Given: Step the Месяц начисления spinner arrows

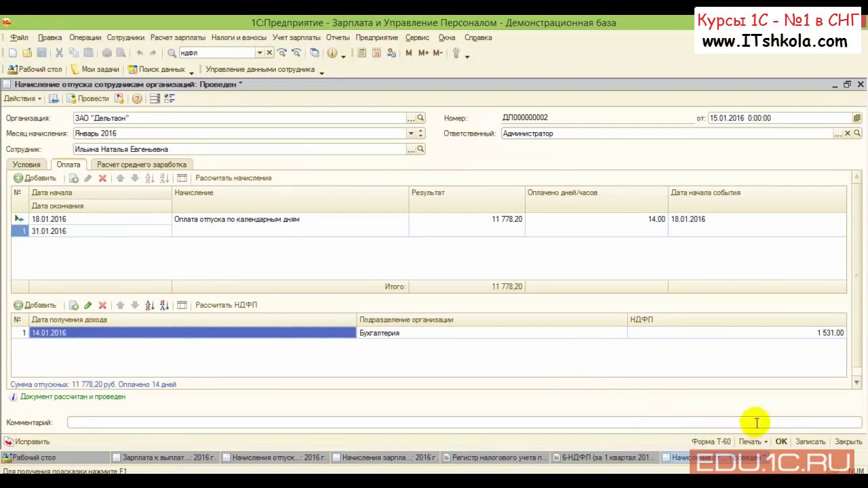Looking at the screenshot, I should click(420, 134).
